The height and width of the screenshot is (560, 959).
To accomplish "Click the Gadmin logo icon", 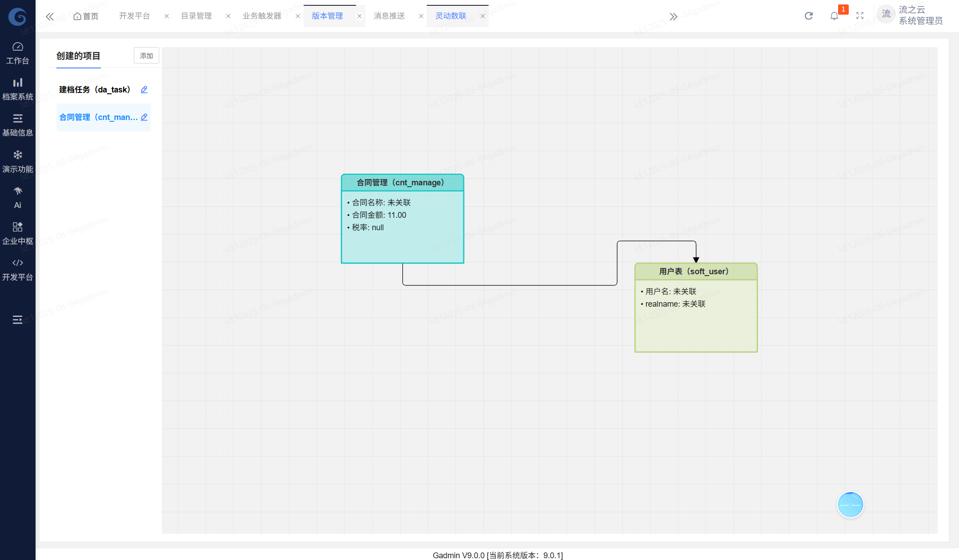I will 17,16.
